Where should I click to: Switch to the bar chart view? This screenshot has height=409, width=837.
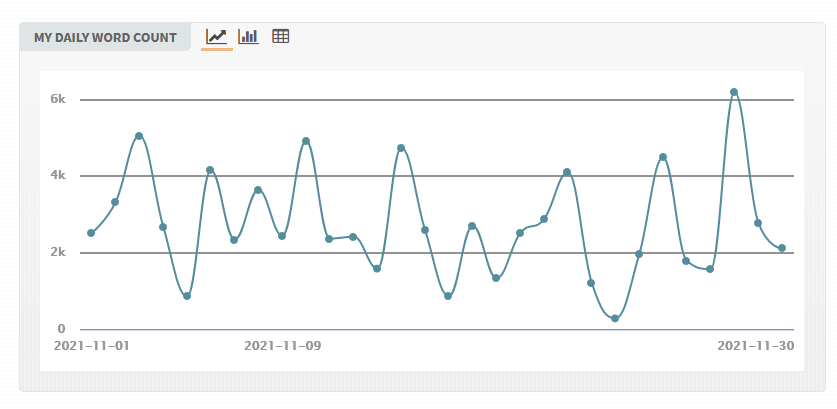pyautogui.click(x=248, y=37)
